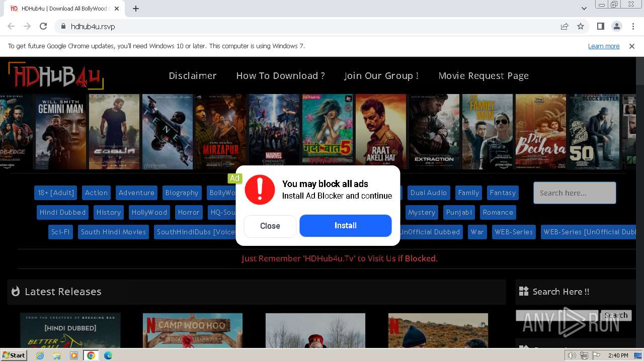
Task: Expand the tab search chevron
Action: click(584, 9)
